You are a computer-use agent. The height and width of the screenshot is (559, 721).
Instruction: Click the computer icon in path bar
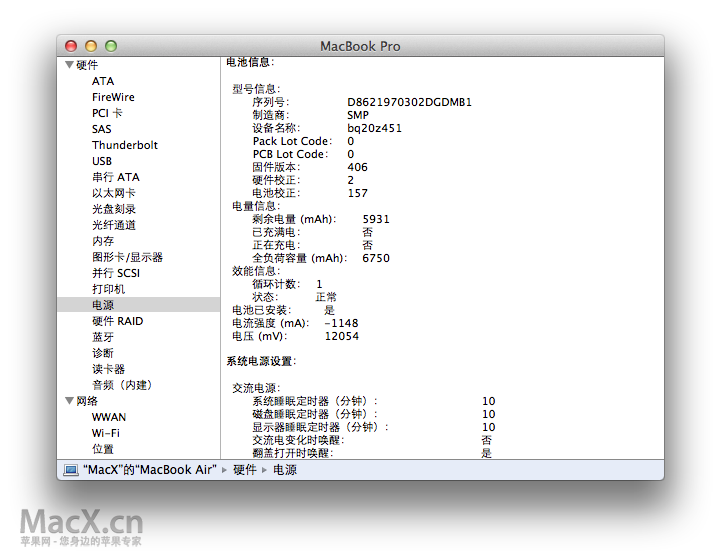pos(71,470)
